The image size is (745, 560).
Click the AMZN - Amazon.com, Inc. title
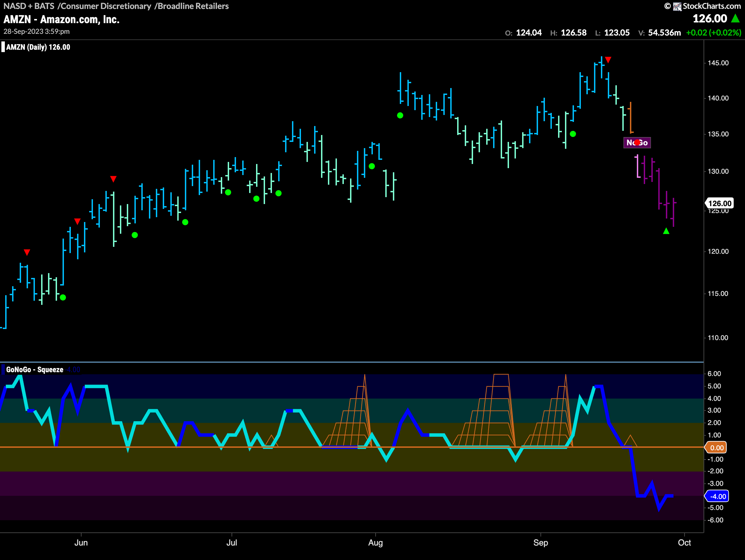coord(62,19)
